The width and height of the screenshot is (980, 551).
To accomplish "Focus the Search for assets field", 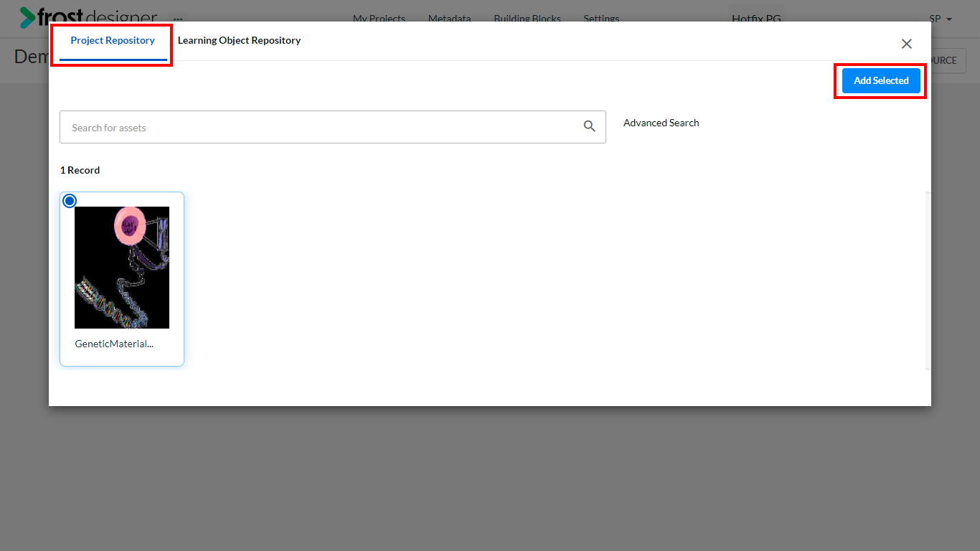I will pos(332,127).
